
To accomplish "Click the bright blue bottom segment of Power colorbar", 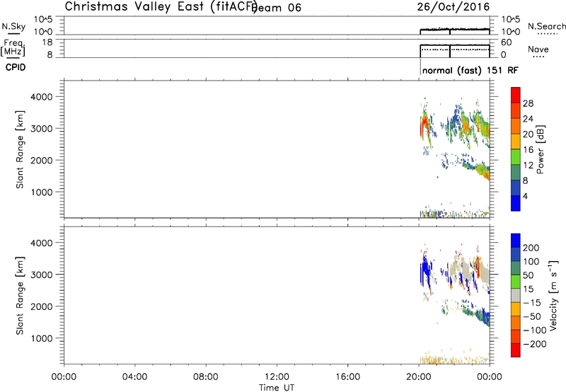I will (x=516, y=203).
